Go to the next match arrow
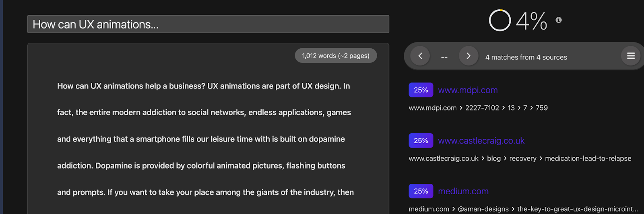The height and width of the screenshot is (214, 644). [469, 56]
